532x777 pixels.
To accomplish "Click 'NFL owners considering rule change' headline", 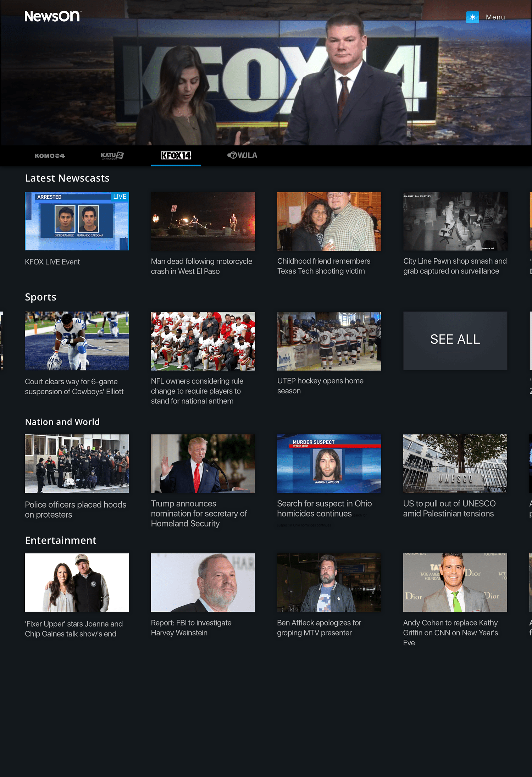I will pos(197,391).
